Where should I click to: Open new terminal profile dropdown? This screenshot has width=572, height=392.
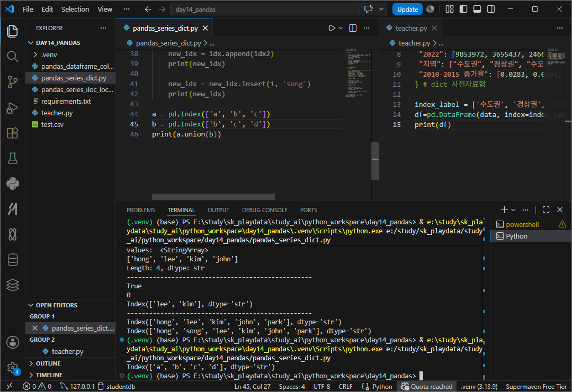513,210
